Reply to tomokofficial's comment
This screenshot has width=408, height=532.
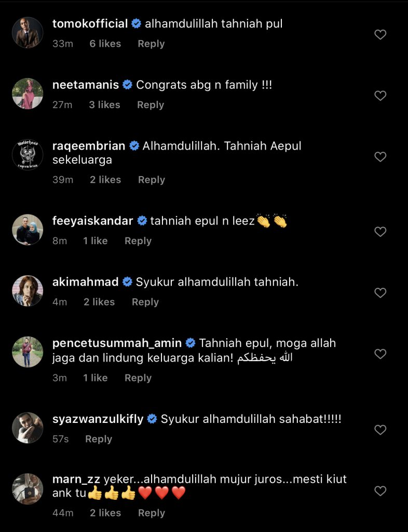pyautogui.click(x=151, y=44)
